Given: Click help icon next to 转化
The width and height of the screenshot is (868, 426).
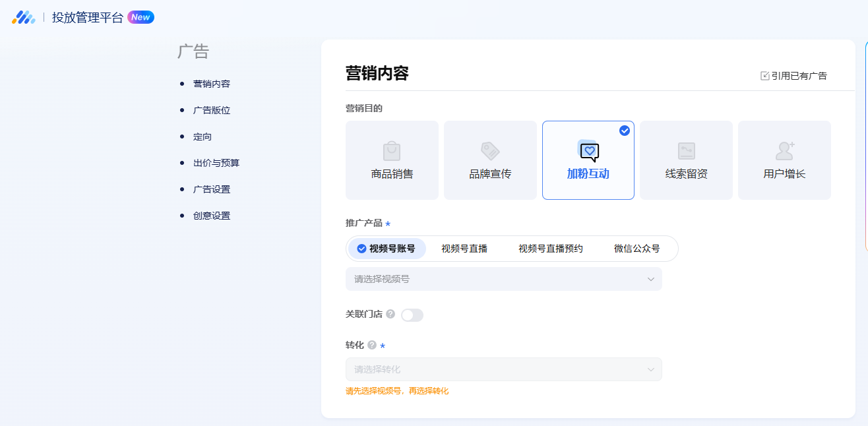Looking at the screenshot, I should [x=372, y=345].
